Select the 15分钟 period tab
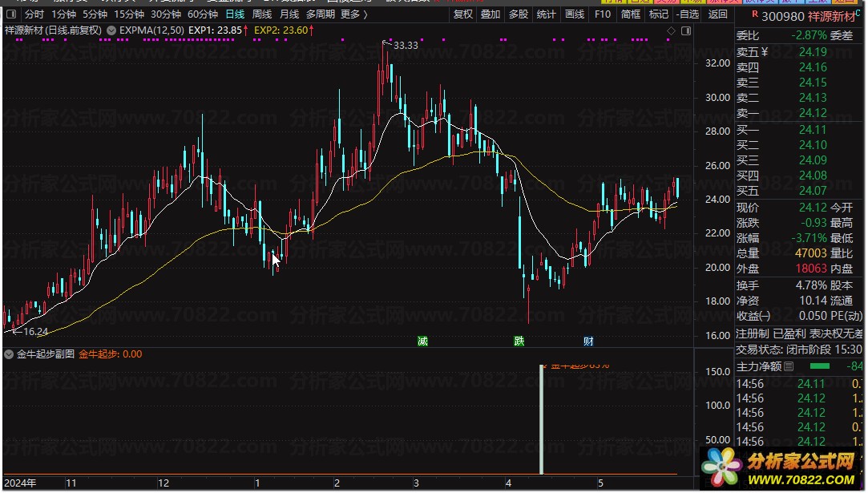The image size is (868, 493). (129, 14)
